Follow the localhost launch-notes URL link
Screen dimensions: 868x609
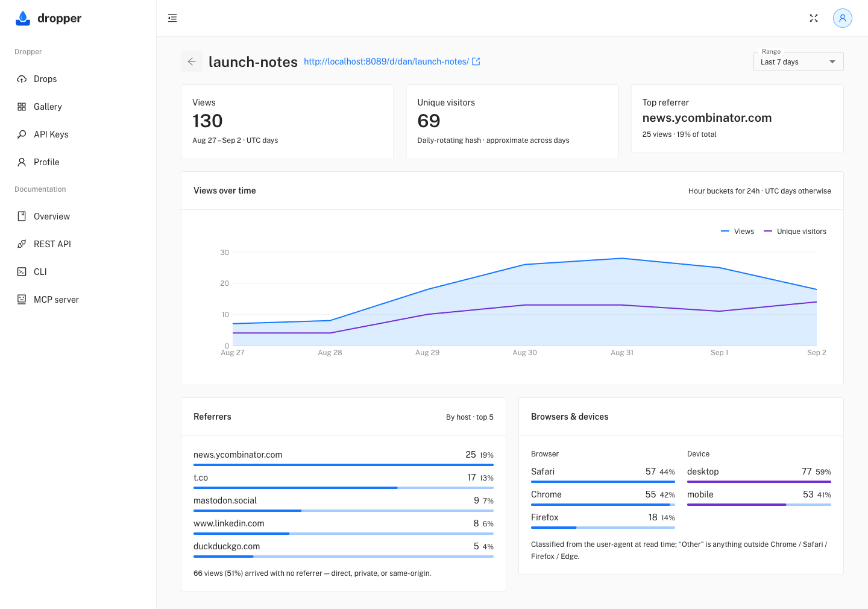[x=386, y=62]
